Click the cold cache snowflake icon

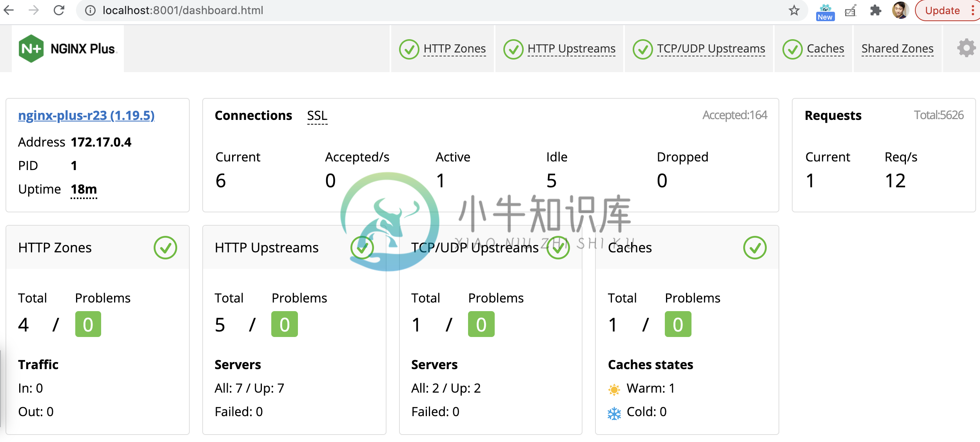click(614, 413)
